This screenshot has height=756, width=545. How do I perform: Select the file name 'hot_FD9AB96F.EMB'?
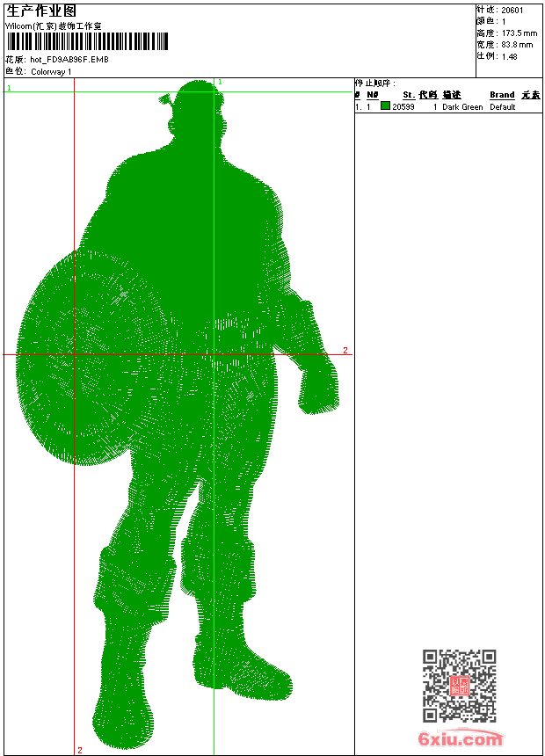click(x=69, y=60)
